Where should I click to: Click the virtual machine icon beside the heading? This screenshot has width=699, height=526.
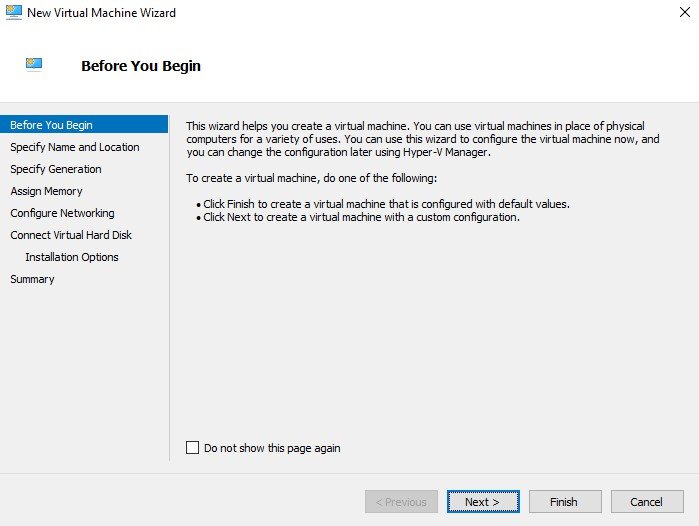[34, 65]
